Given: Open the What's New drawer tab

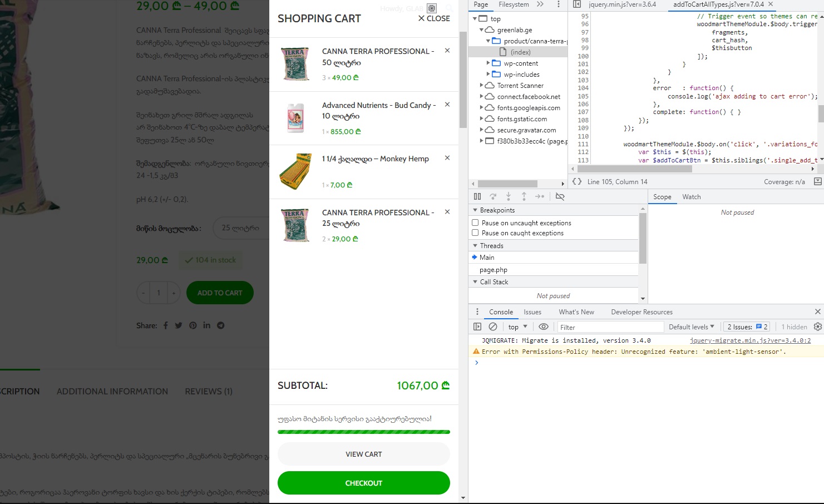Looking at the screenshot, I should 576,312.
